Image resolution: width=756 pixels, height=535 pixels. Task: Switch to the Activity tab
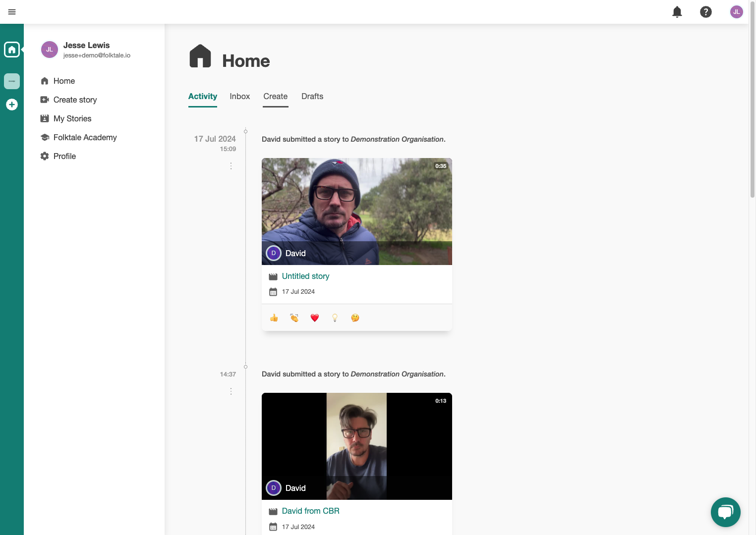[203, 97]
